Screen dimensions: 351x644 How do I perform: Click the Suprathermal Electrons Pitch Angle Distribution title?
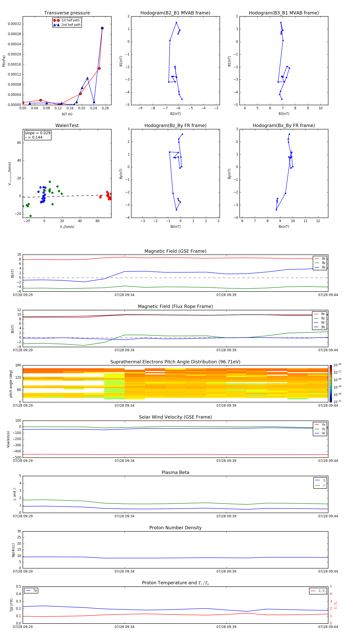pyautogui.click(x=175, y=362)
